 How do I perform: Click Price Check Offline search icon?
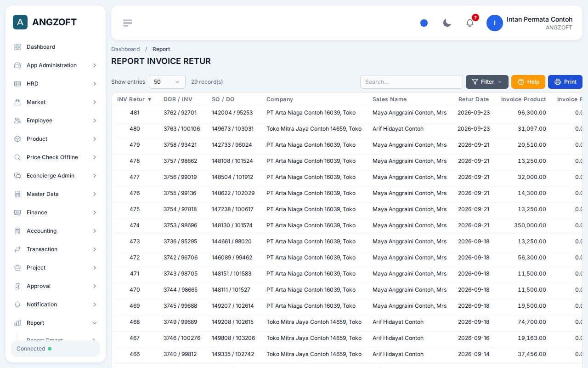tap(17, 157)
